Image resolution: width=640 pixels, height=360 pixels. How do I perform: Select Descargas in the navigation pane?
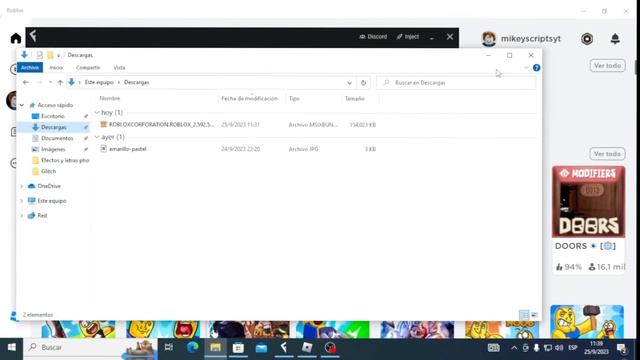(53, 127)
